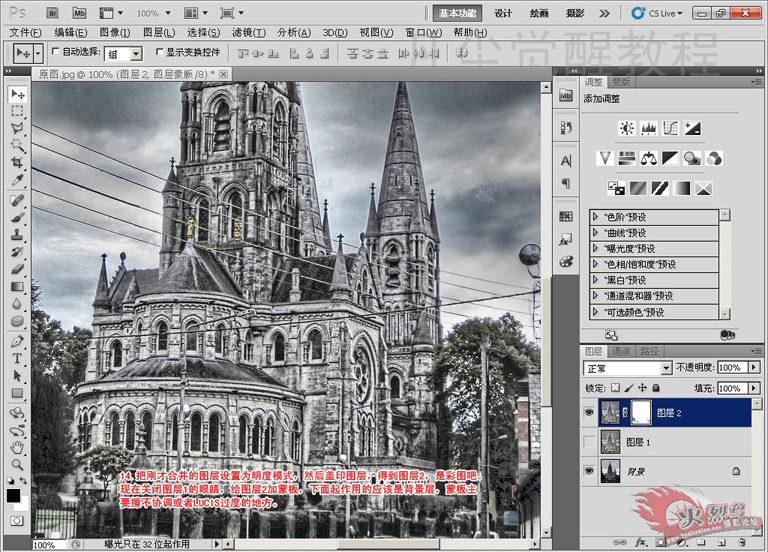
Task: Toggle lock all padlock icon
Action: pyautogui.click(x=656, y=388)
